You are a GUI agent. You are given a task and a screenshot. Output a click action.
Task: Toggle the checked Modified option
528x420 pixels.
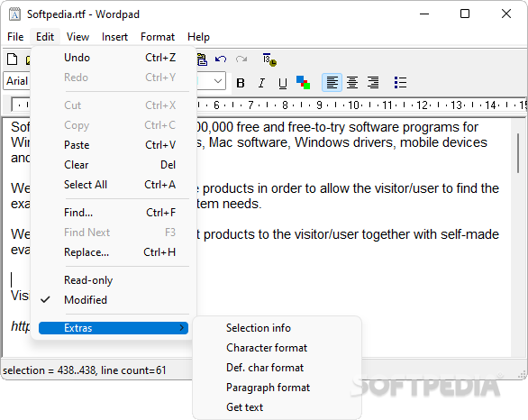point(114,300)
